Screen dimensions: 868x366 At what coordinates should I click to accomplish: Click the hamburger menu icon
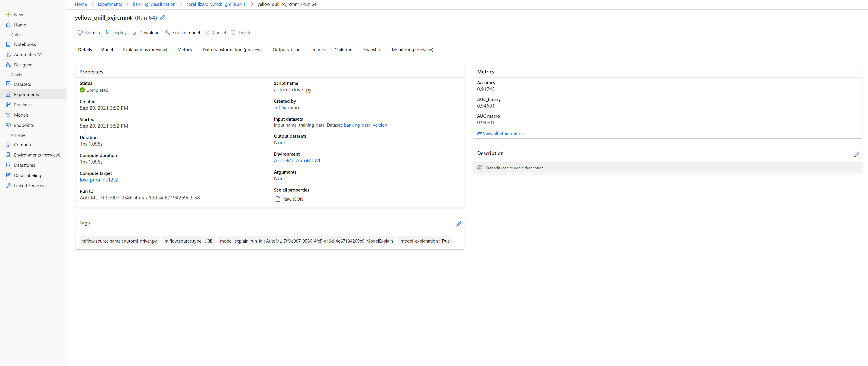pyautogui.click(x=9, y=4)
